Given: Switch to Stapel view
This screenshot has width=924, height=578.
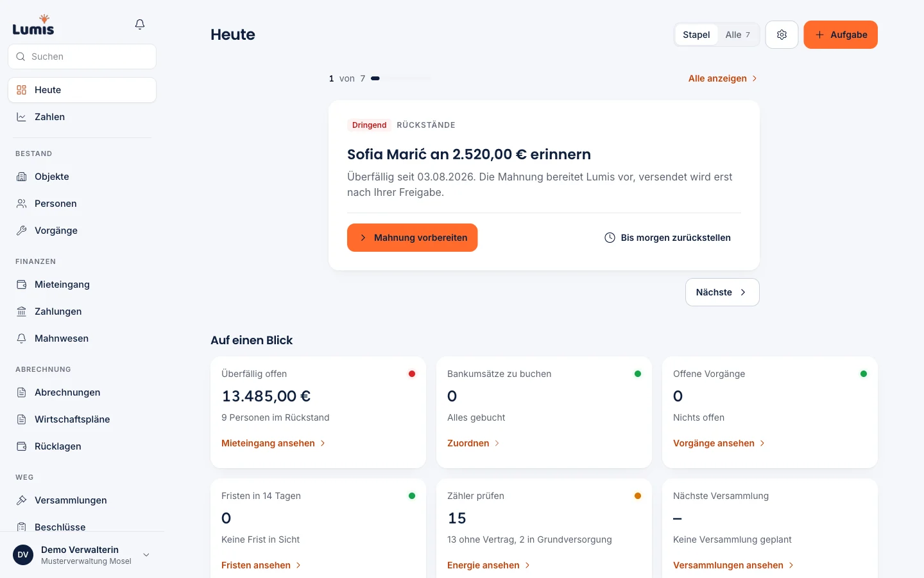Looking at the screenshot, I should [x=696, y=35].
